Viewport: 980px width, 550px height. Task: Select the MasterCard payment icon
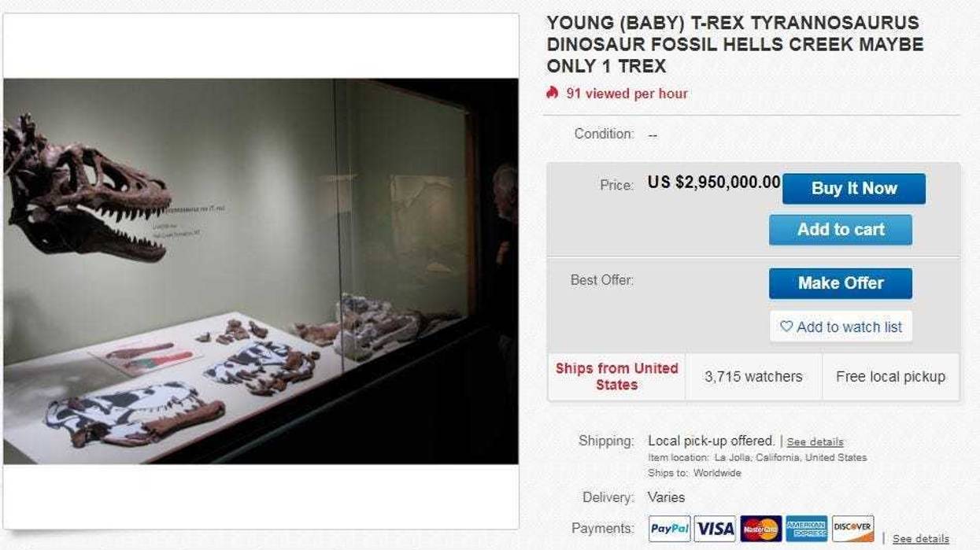click(x=757, y=528)
